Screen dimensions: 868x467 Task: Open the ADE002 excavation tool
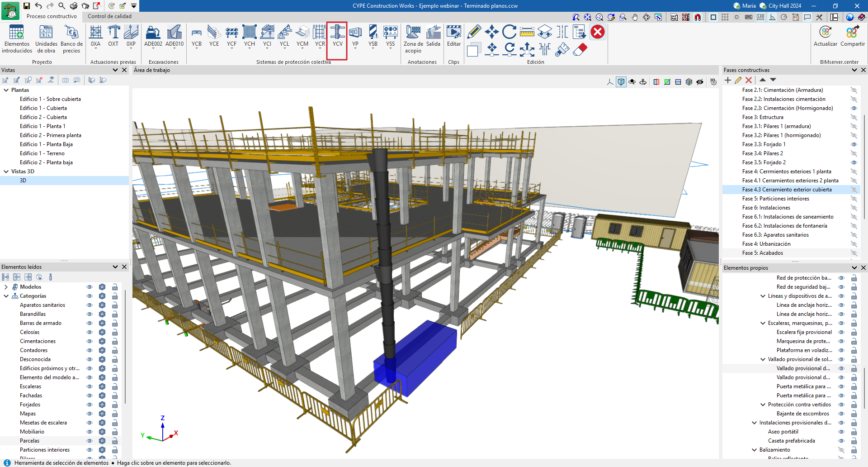click(153, 36)
